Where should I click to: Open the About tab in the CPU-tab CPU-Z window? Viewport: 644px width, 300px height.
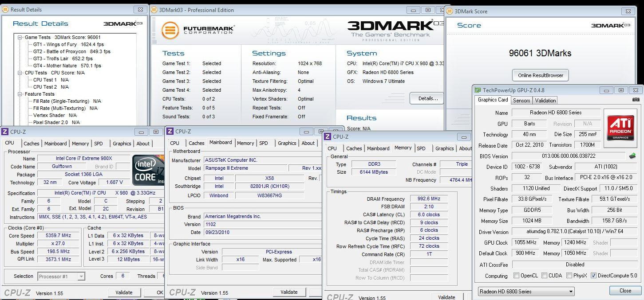(143, 144)
